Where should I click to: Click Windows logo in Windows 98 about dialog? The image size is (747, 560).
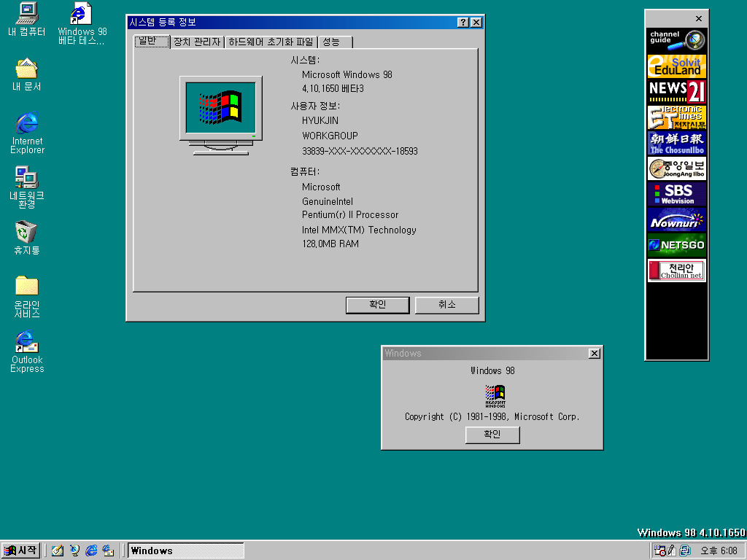tap(495, 396)
